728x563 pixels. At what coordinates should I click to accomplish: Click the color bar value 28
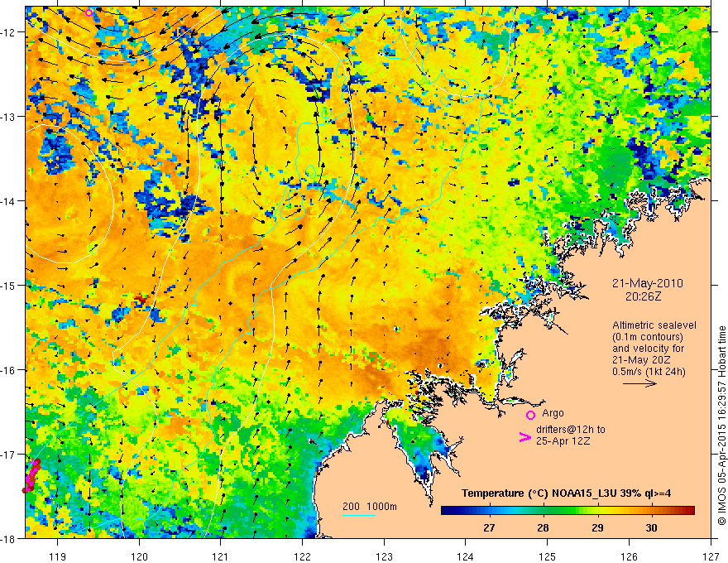point(543,527)
